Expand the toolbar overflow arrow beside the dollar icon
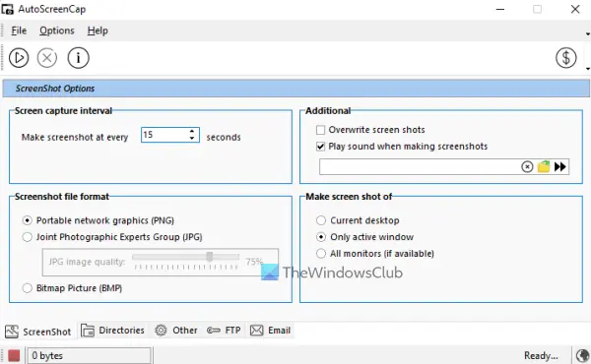Viewport: 591px width, 364px height. 588,69
